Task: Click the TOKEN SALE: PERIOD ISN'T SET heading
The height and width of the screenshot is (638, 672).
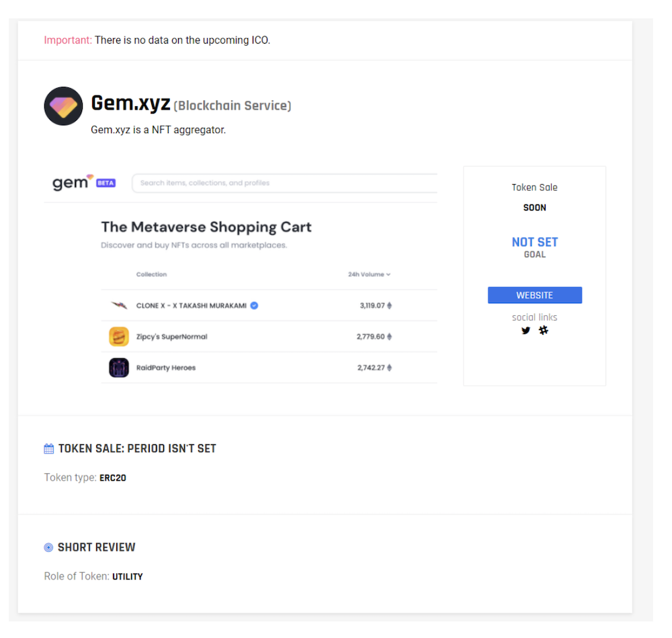Action: [137, 448]
